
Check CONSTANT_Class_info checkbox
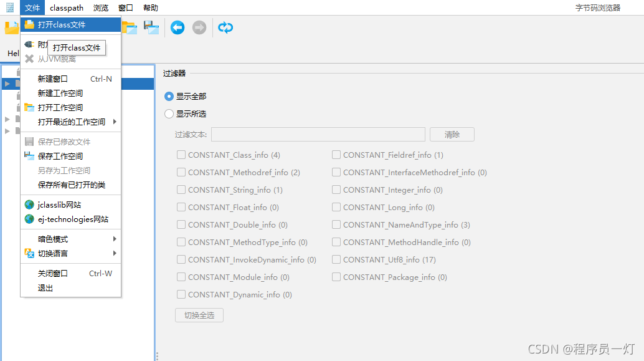tap(181, 155)
